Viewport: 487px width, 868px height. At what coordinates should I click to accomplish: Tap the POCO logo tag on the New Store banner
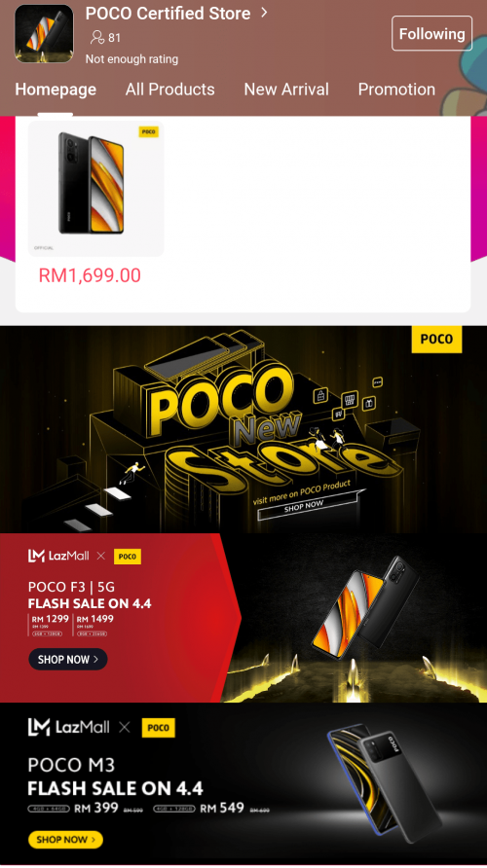[436, 339]
